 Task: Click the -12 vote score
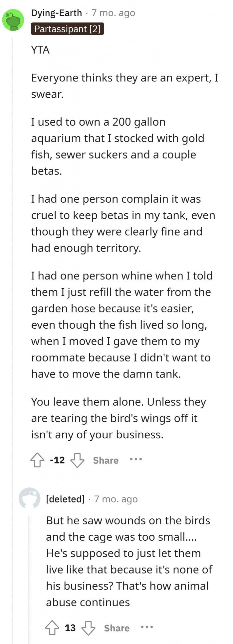(x=57, y=460)
